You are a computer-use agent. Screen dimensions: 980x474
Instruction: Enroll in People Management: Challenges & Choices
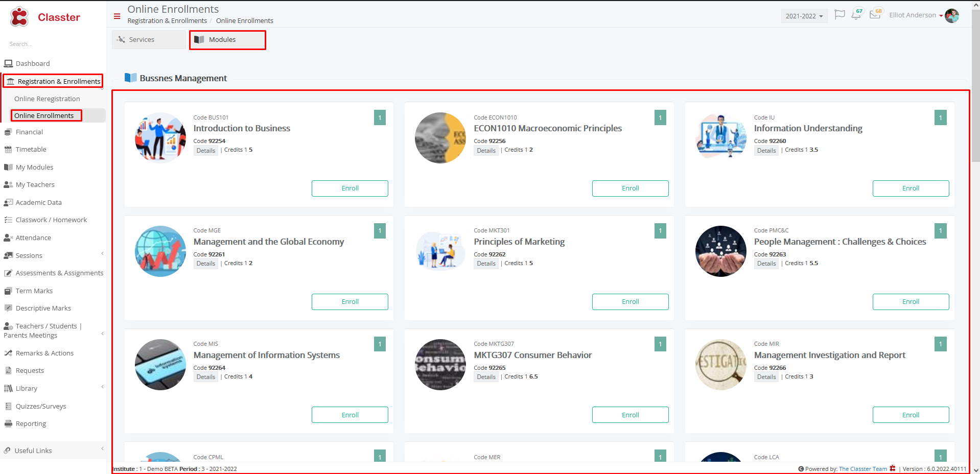coord(911,302)
